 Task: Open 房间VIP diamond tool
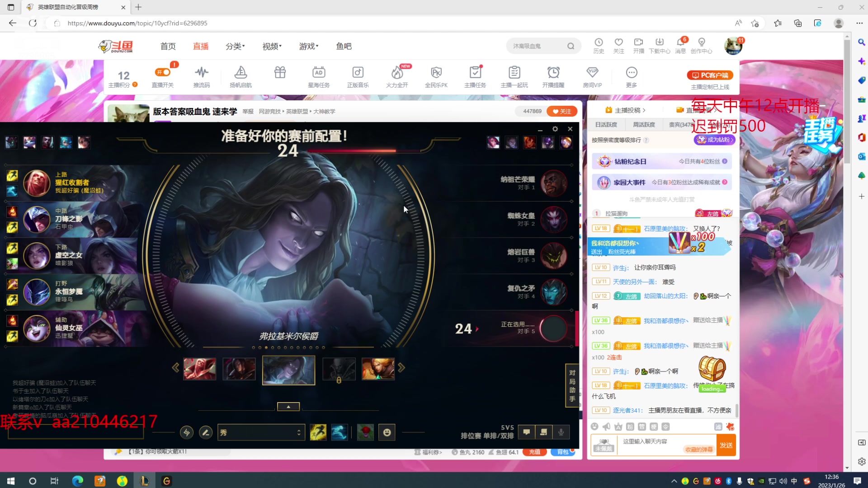tap(592, 76)
